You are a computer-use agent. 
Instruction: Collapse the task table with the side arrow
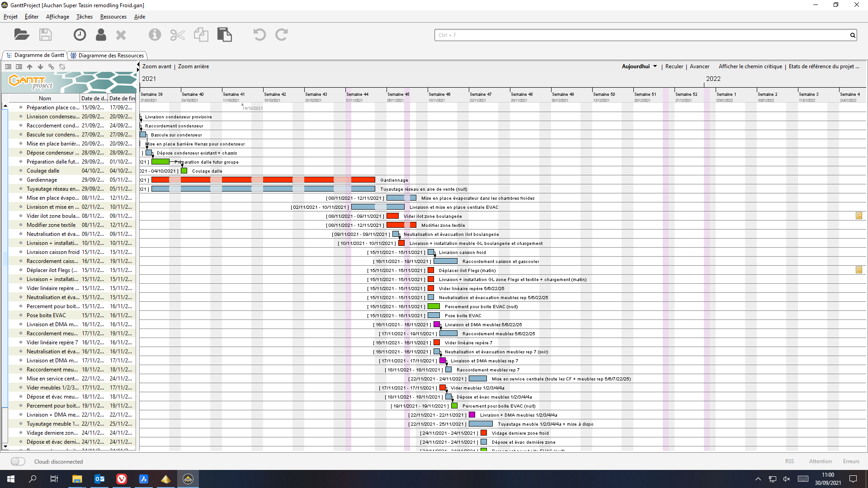tap(138, 64)
